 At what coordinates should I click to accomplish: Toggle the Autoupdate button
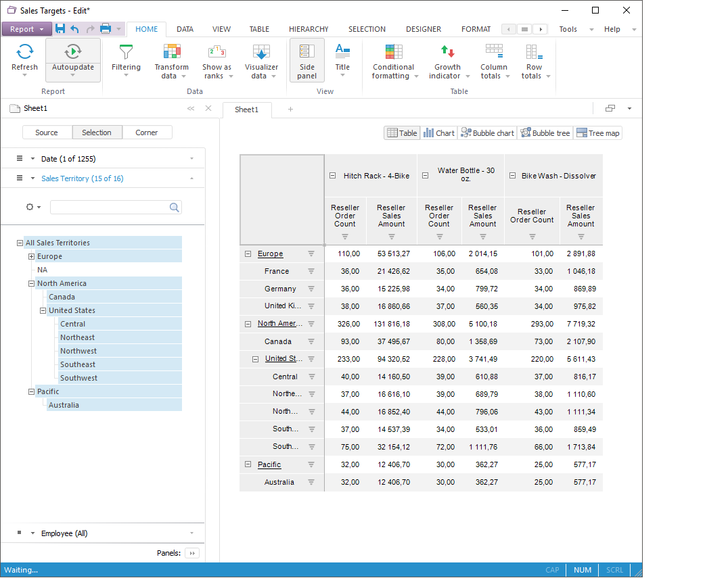tap(73, 52)
